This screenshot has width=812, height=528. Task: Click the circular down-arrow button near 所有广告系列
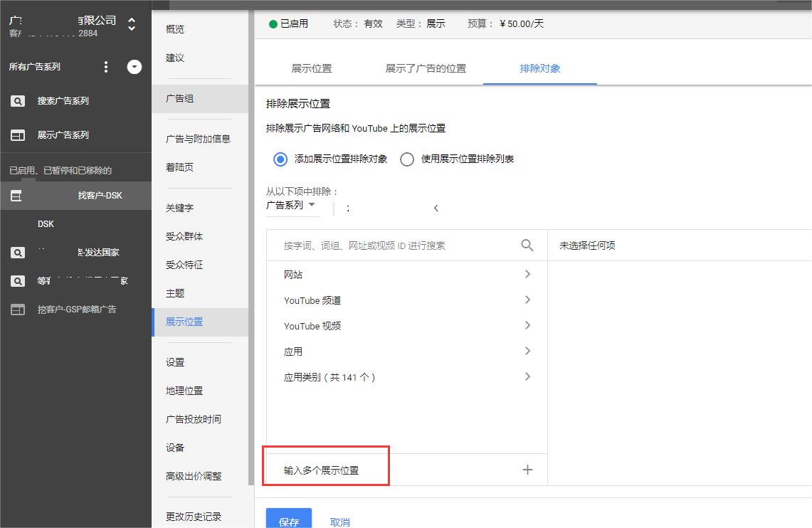134,66
